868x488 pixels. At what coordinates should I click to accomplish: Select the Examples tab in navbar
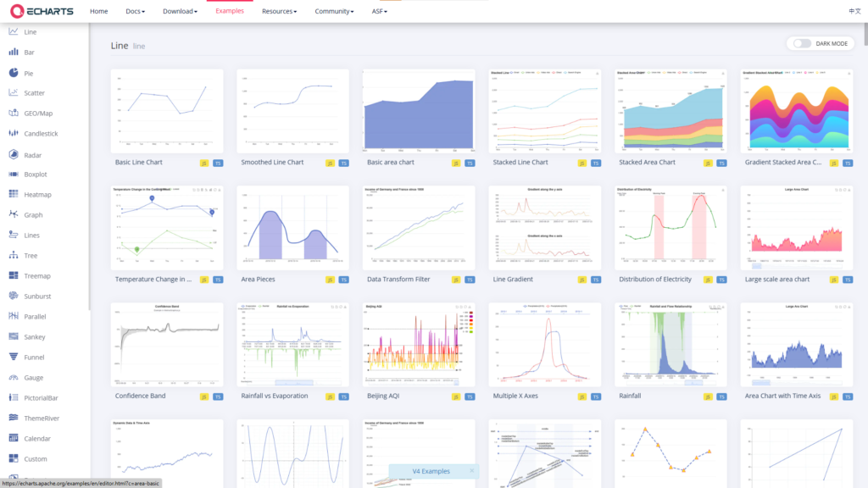229,12
